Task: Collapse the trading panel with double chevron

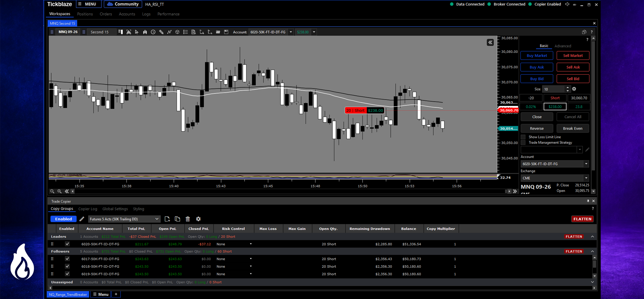Action: pyautogui.click(x=490, y=43)
